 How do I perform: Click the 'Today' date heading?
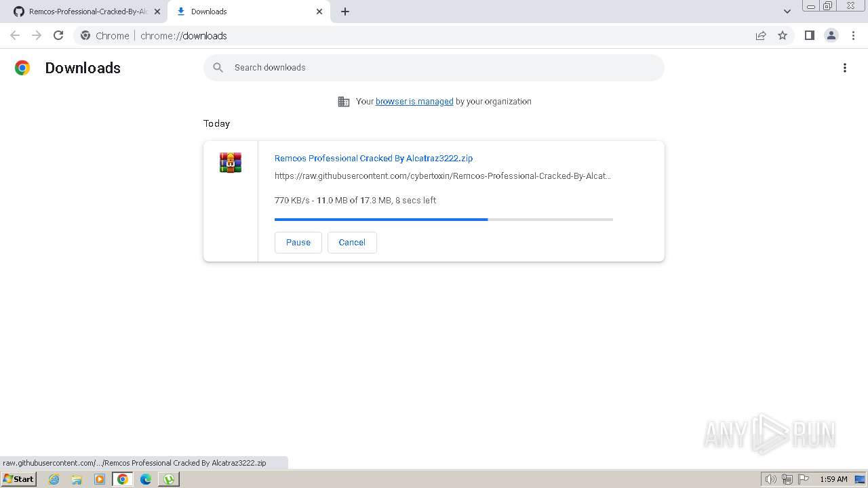pos(216,123)
